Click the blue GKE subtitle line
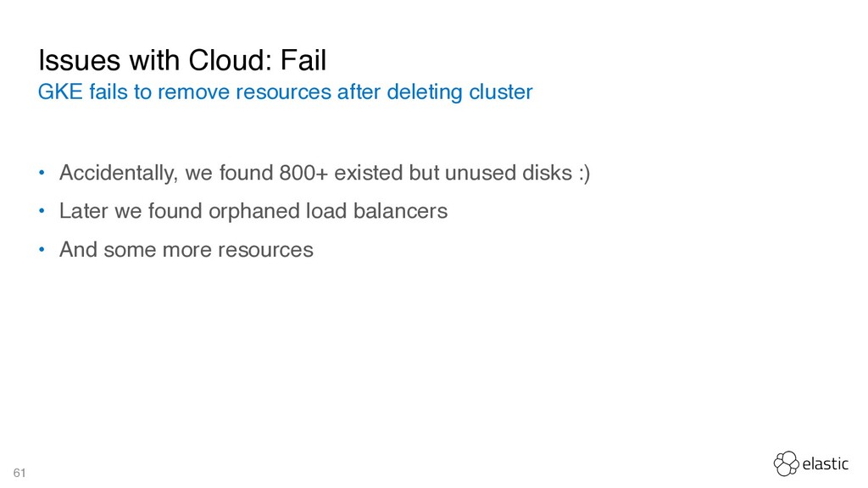Screen dimensions: 868x488 (285, 91)
